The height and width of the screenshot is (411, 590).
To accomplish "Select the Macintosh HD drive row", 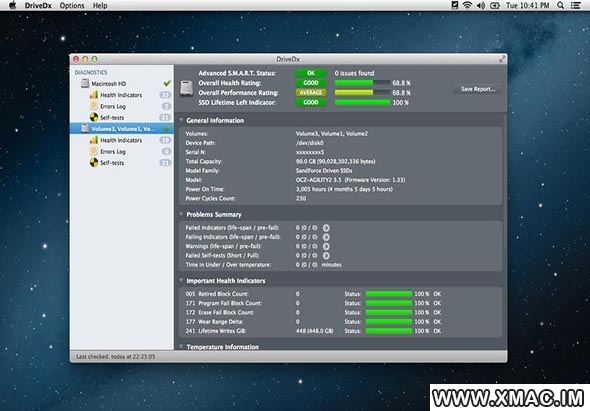I will coord(122,83).
